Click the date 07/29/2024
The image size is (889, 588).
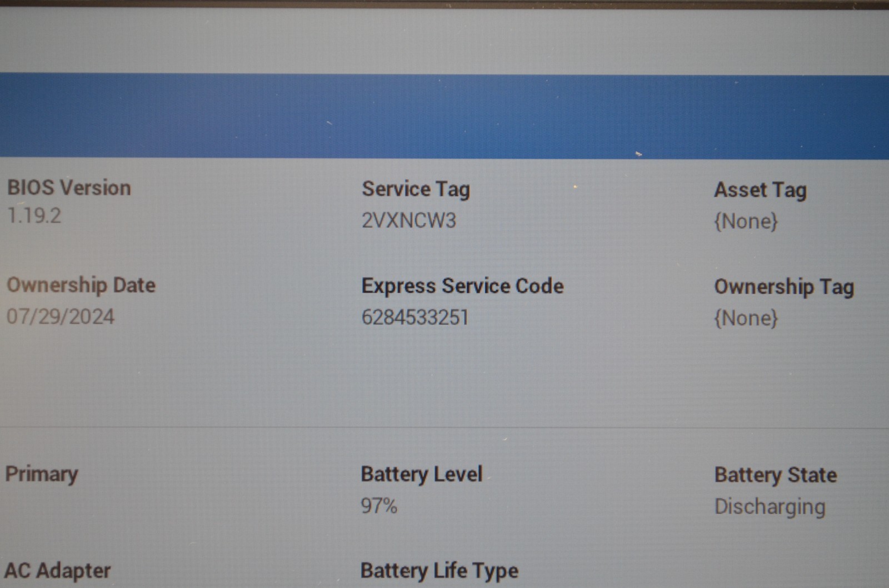pyautogui.click(x=61, y=317)
